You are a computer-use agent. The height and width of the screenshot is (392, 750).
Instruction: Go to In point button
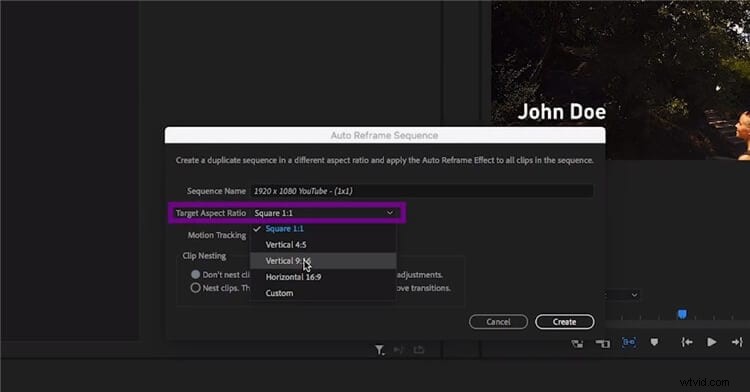point(687,342)
